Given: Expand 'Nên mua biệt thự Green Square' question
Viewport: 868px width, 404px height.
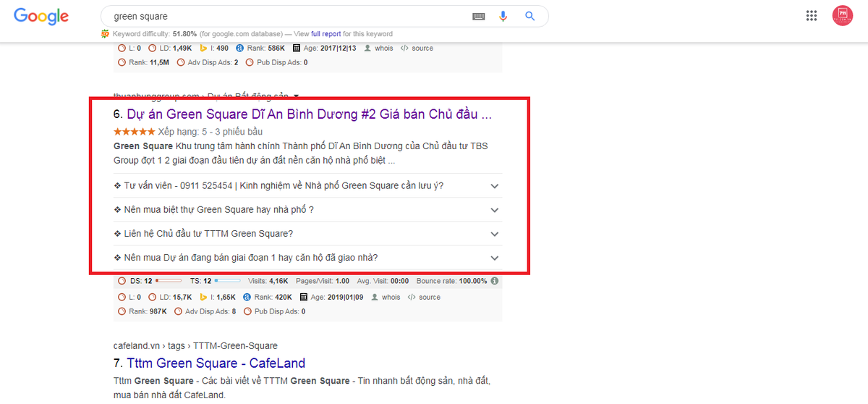Looking at the screenshot, I should click(x=307, y=210).
